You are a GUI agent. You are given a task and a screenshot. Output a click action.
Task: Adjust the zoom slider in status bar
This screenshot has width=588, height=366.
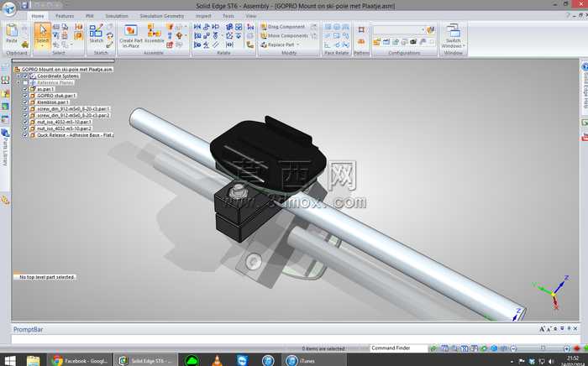[x=543, y=348]
